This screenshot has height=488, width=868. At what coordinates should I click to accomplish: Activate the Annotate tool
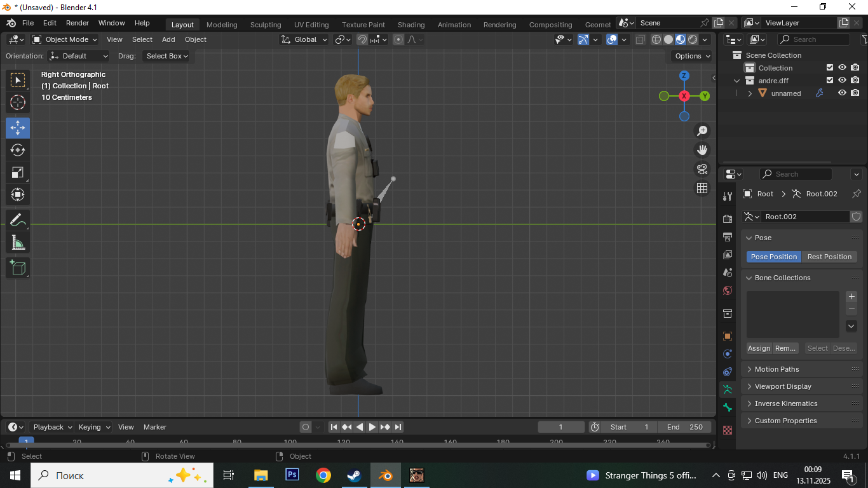tap(18, 220)
